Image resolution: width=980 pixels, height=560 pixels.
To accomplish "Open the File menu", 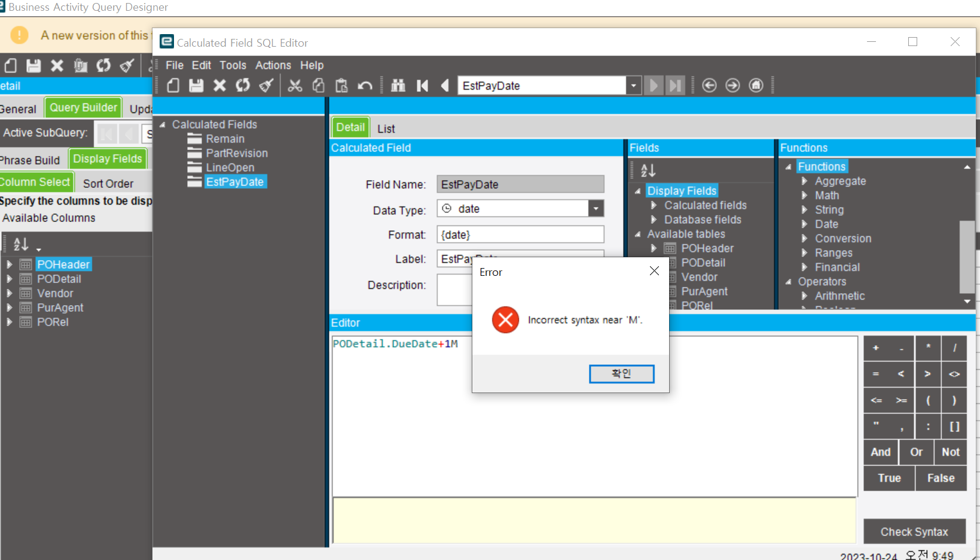I will 175,65.
